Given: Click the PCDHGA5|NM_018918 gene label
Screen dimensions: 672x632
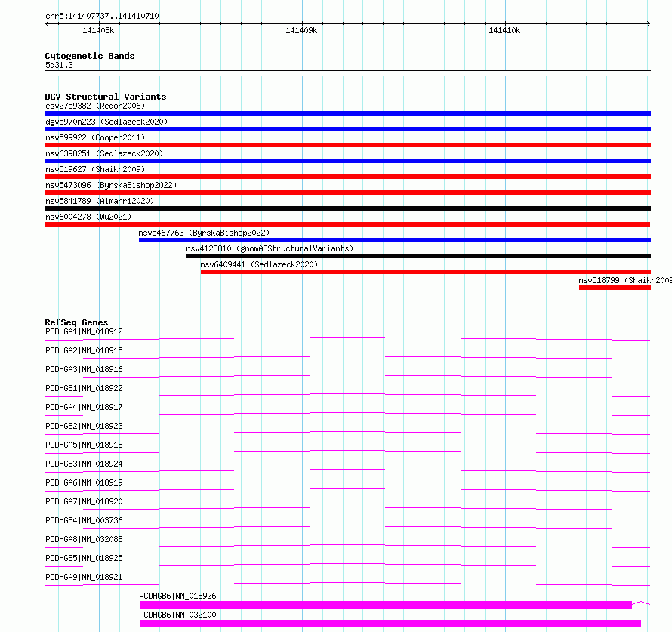Looking at the screenshot, I should 84,445.
